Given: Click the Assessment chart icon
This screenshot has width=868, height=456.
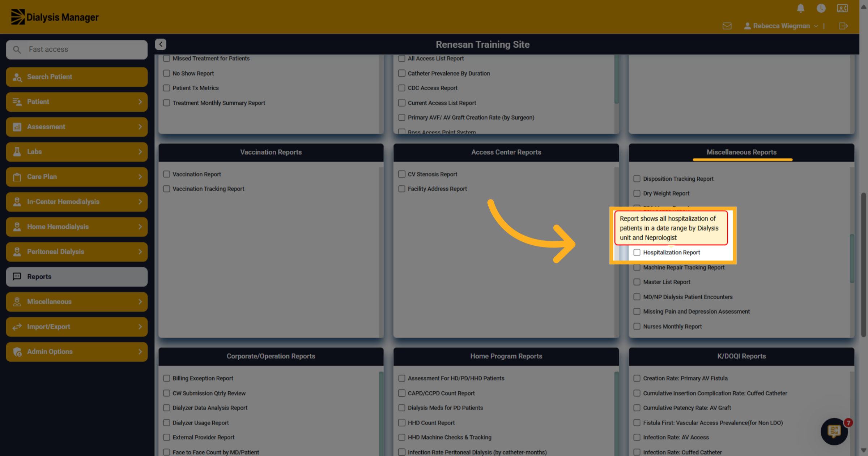Looking at the screenshot, I should pos(17,127).
